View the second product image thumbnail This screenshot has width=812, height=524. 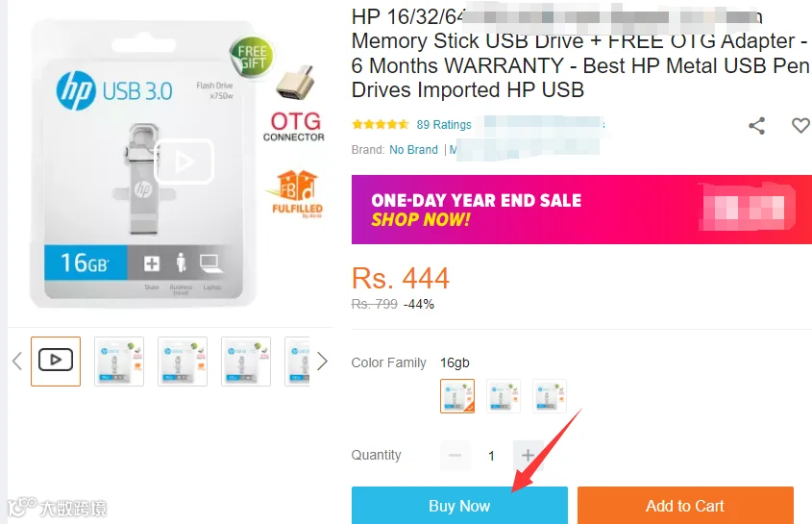pos(119,362)
